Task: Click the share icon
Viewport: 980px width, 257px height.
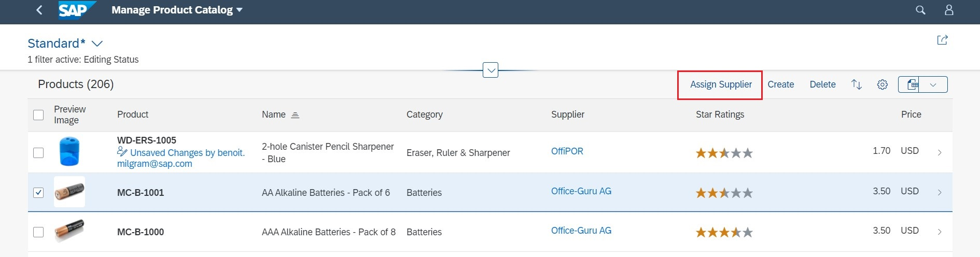Action: tap(942, 40)
